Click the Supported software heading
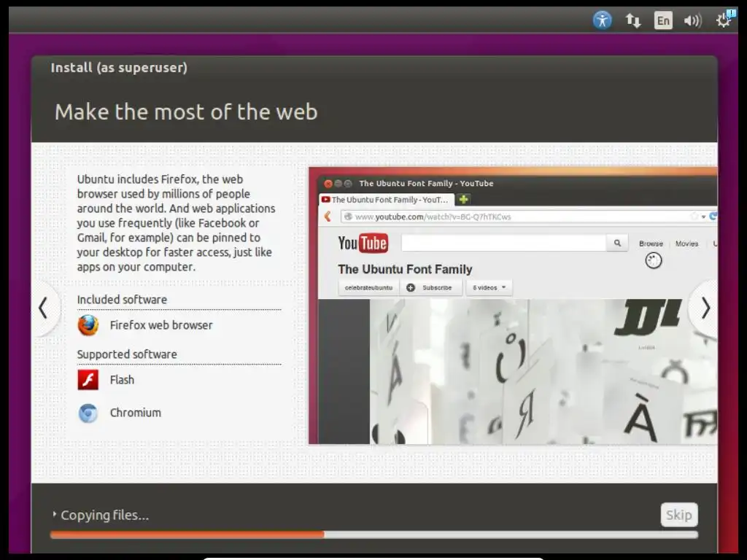747x560 pixels. [127, 354]
